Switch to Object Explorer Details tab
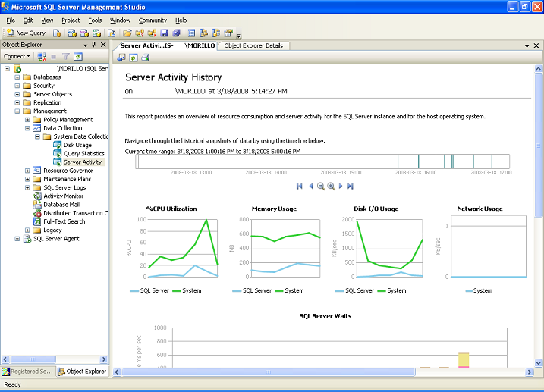Screen dimensions: 544x392 pyautogui.click(x=253, y=46)
